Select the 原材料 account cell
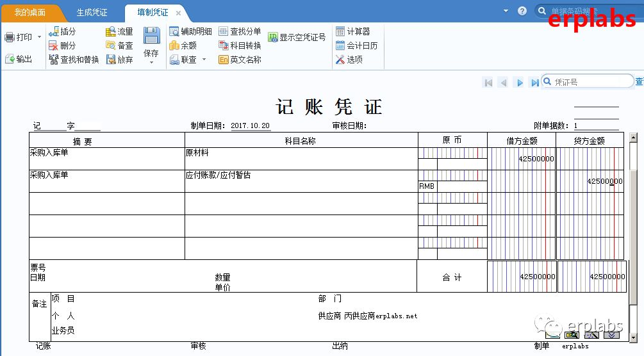The image size is (644, 356). (x=301, y=159)
